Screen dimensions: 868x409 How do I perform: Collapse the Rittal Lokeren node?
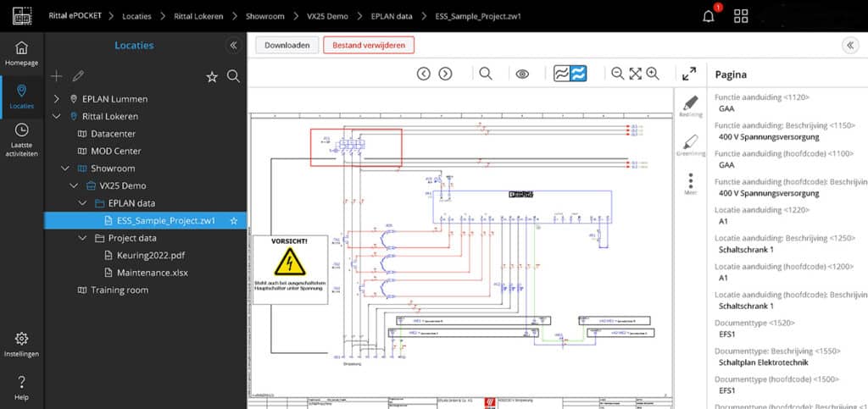(56, 117)
